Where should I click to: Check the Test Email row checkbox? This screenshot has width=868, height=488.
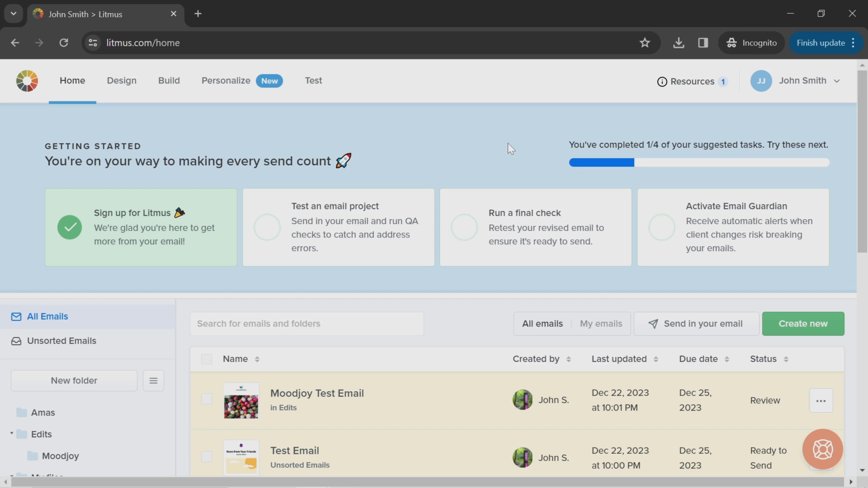[x=206, y=457]
